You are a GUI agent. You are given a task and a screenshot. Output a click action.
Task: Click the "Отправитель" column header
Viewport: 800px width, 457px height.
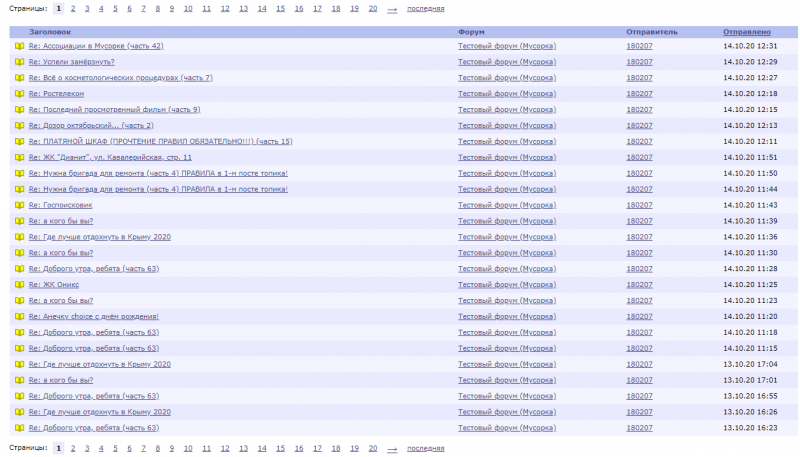pyautogui.click(x=651, y=32)
